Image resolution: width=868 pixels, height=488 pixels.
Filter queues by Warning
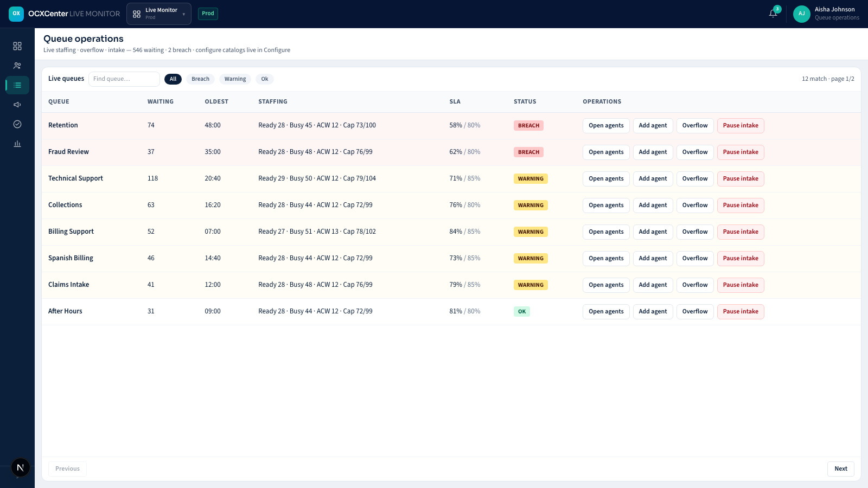[235, 79]
